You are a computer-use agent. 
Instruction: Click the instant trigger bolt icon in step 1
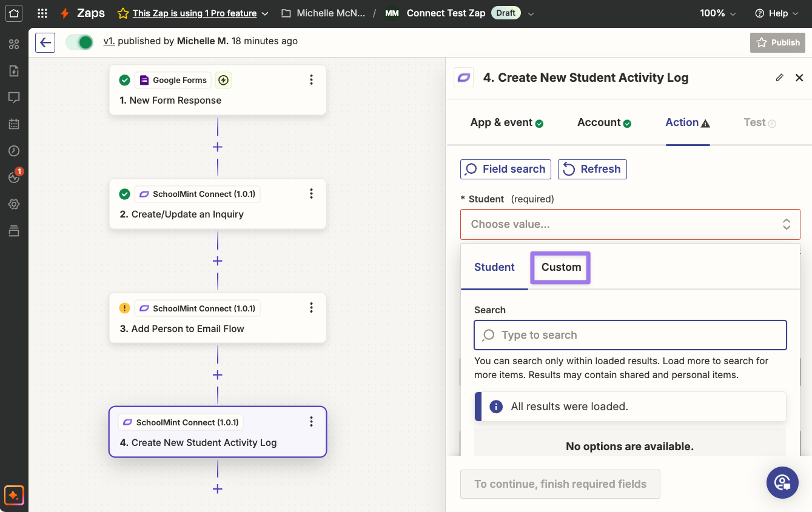click(224, 80)
